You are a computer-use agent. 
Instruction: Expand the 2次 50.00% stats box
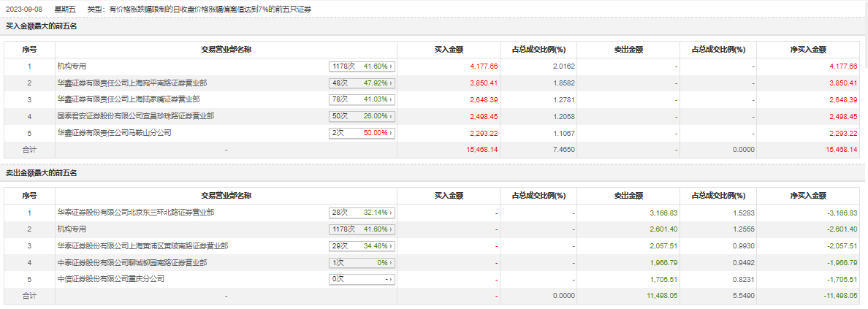coord(362,133)
